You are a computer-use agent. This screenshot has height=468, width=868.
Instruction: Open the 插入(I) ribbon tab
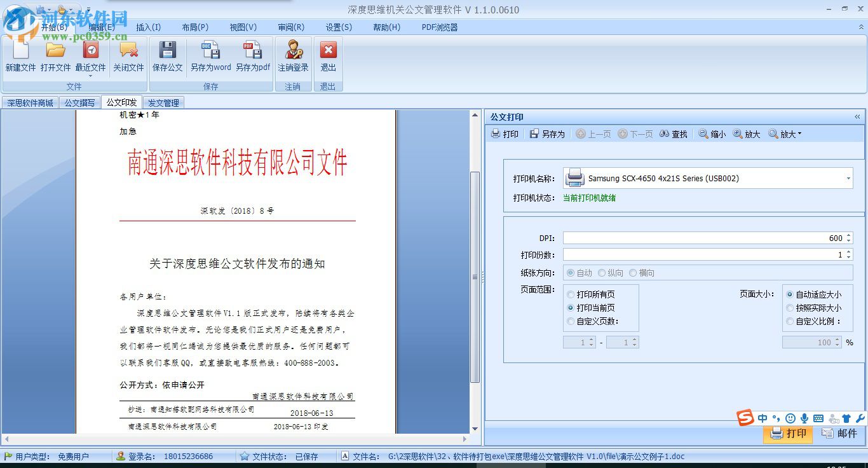pyautogui.click(x=149, y=27)
